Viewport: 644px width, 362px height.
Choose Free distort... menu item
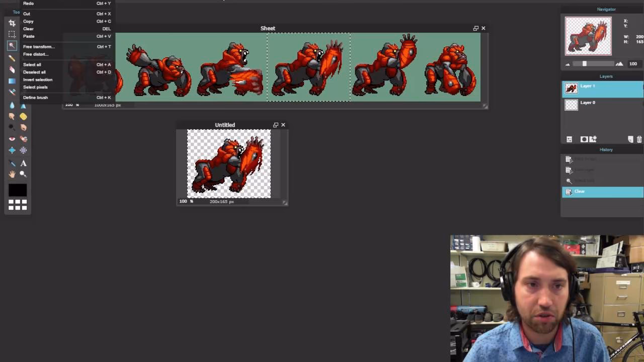pyautogui.click(x=67, y=54)
